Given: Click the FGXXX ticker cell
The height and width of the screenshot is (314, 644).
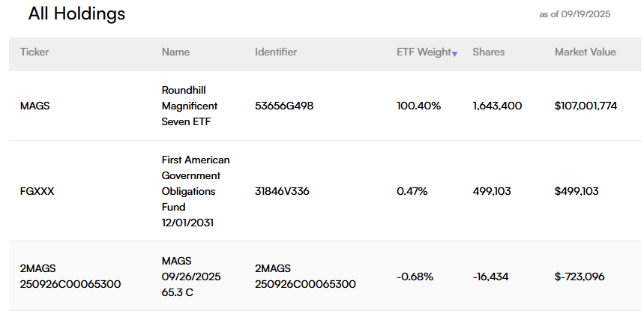Looking at the screenshot, I should point(37,191).
